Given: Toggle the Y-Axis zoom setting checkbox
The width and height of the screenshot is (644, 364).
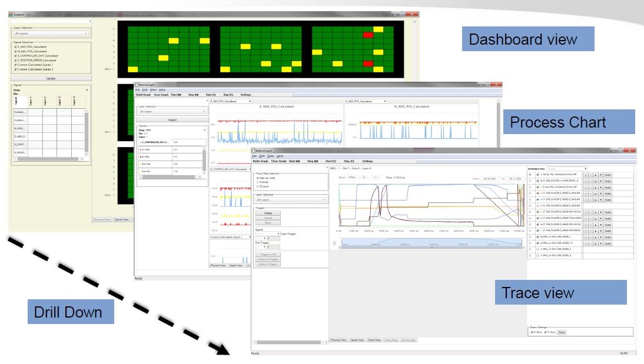Looking at the screenshot, I should 546,332.
